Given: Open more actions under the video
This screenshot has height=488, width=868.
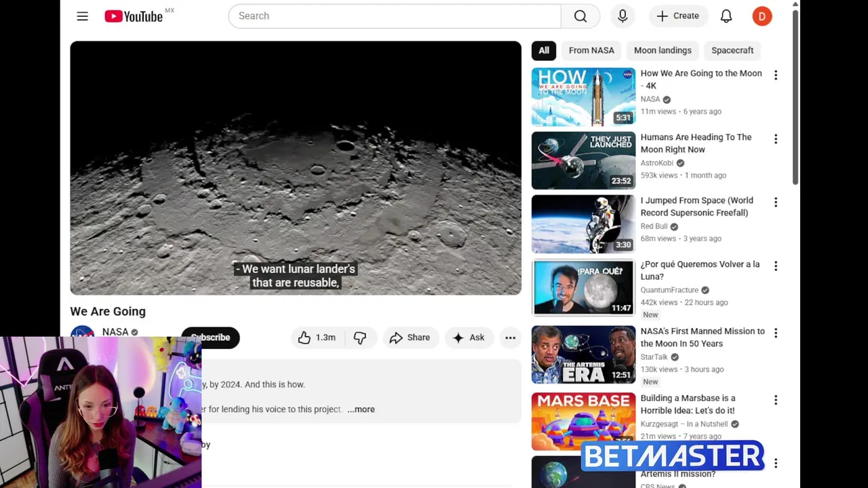Looking at the screenshot, I should tap(511, 338).
